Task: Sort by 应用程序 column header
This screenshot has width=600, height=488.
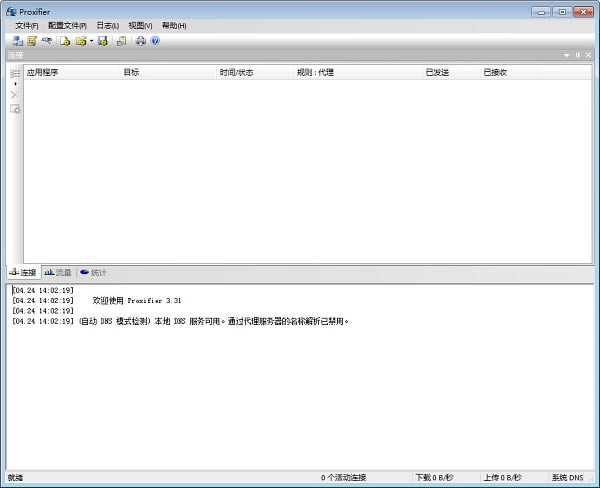Action: click(x=72, y=72)
